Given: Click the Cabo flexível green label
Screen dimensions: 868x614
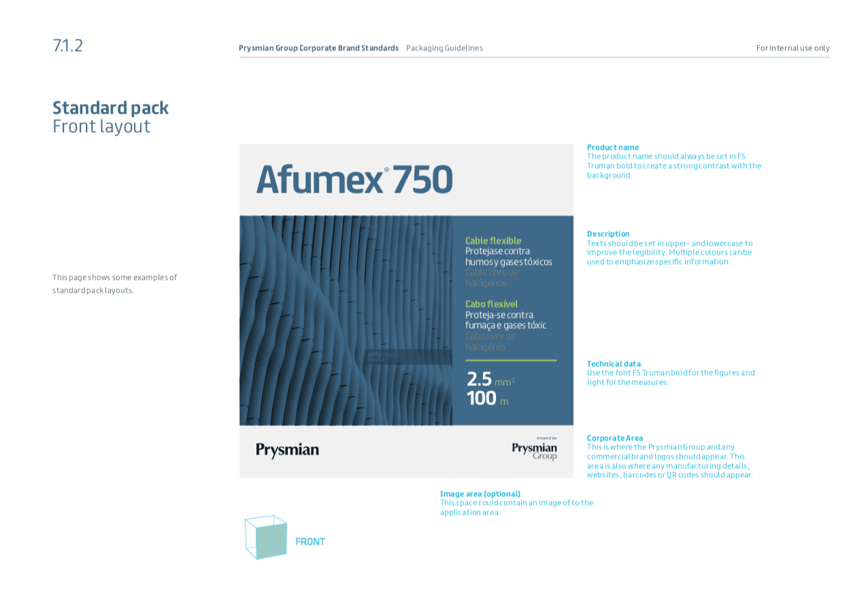Looking at the screenshot, I should [x=492, y=304].
